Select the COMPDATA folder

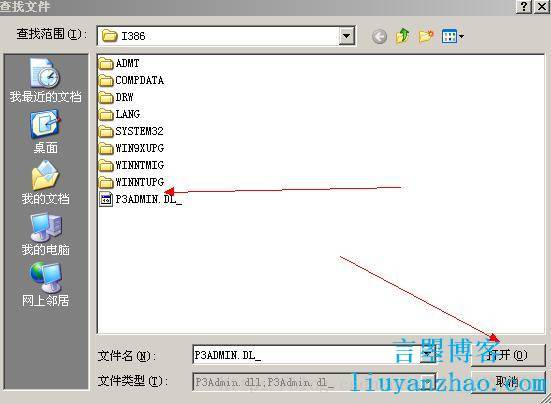(131, 80)
